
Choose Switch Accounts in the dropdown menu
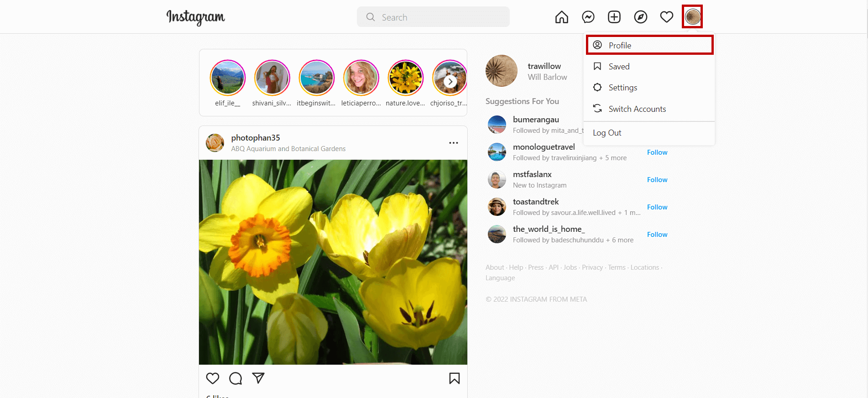tap(649, 109)
